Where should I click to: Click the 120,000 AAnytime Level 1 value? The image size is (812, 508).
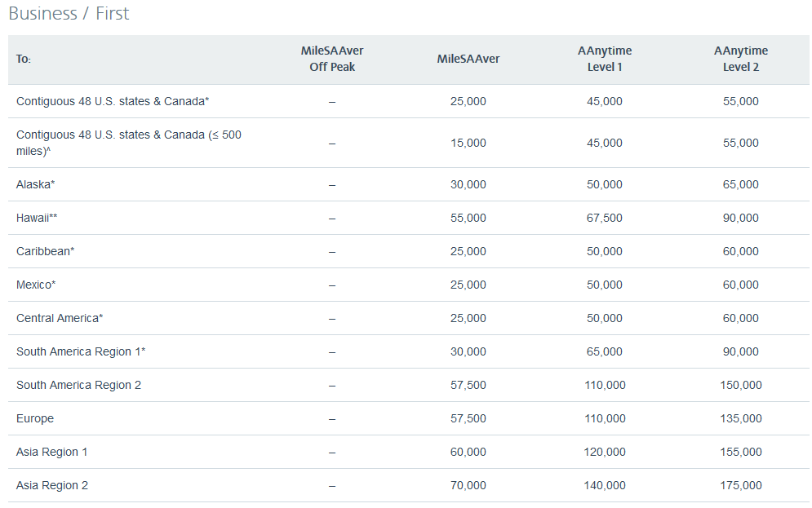pyautogui.click(x=605, y=452)
